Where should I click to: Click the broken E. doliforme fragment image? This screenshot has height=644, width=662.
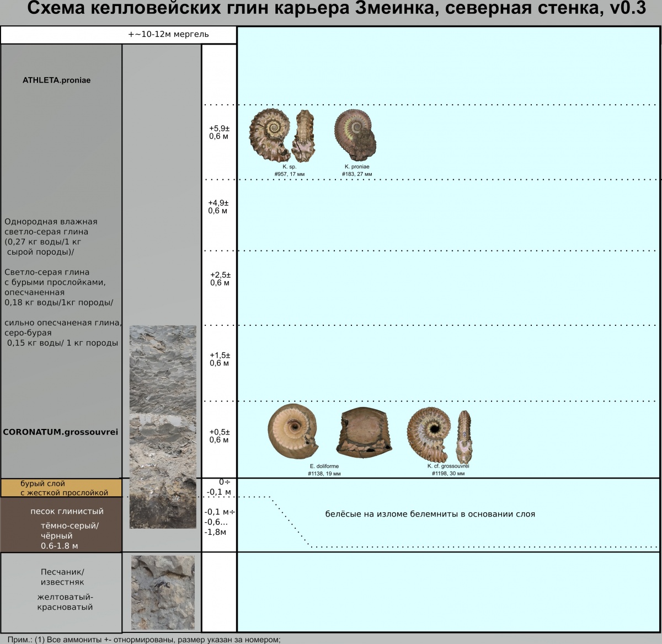click(366, 432)
